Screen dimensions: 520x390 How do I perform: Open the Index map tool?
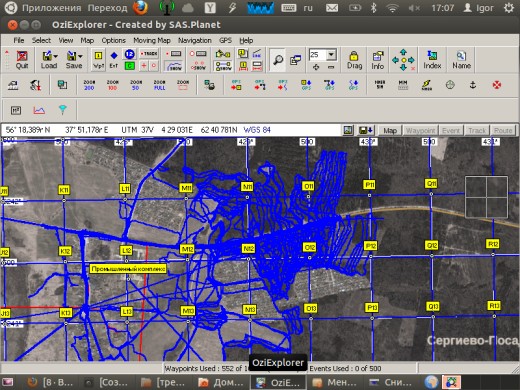[432, 60]
